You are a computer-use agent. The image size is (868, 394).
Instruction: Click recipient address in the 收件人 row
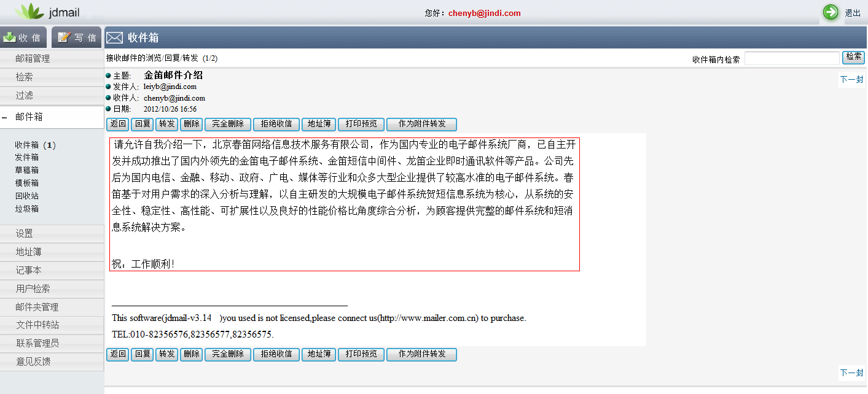(174, 98)
